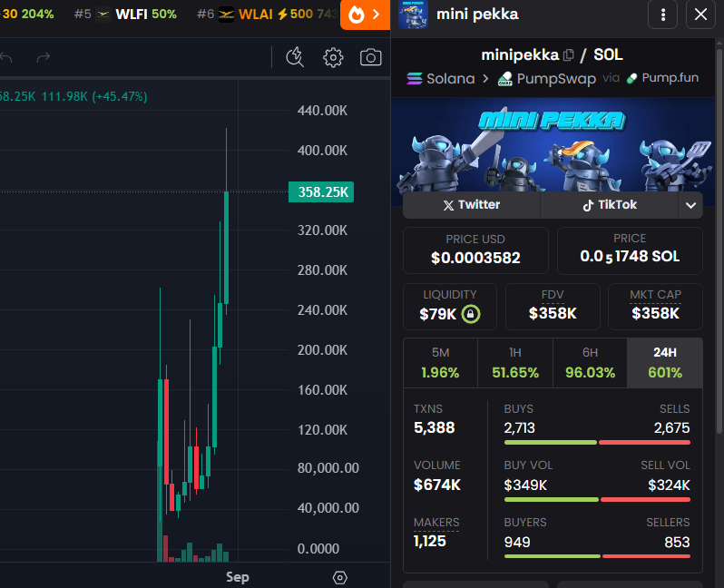
Task: Click the buyers versus sellers ratio bar
Action: click(x=597, y=556)
